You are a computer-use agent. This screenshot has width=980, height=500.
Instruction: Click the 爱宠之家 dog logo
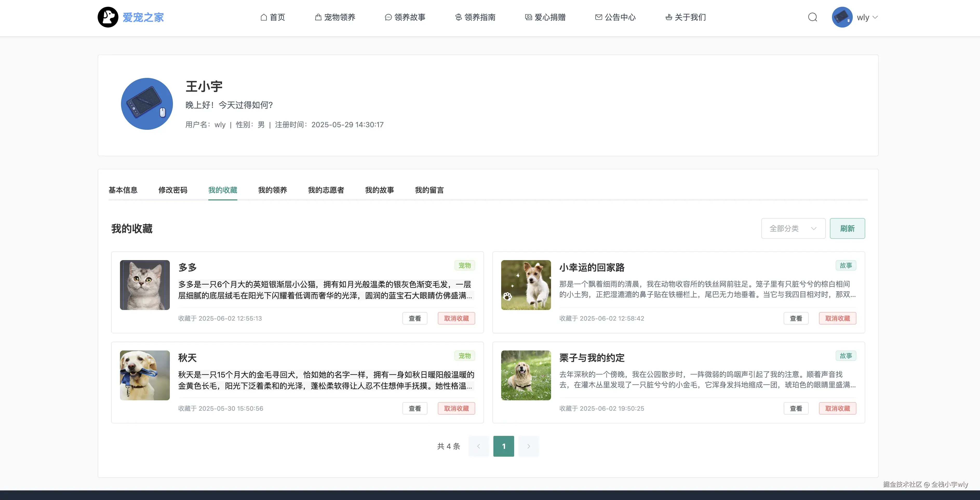[108, 17]
